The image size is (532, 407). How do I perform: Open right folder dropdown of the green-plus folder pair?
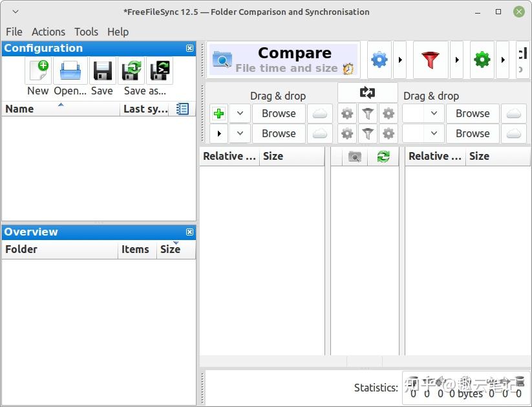[x=434, y=113]
